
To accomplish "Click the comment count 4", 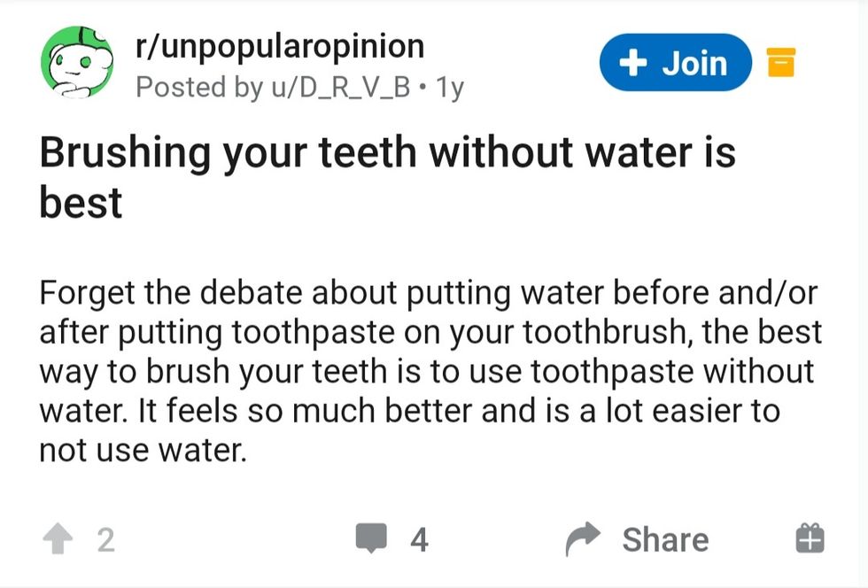I will 419,539.
